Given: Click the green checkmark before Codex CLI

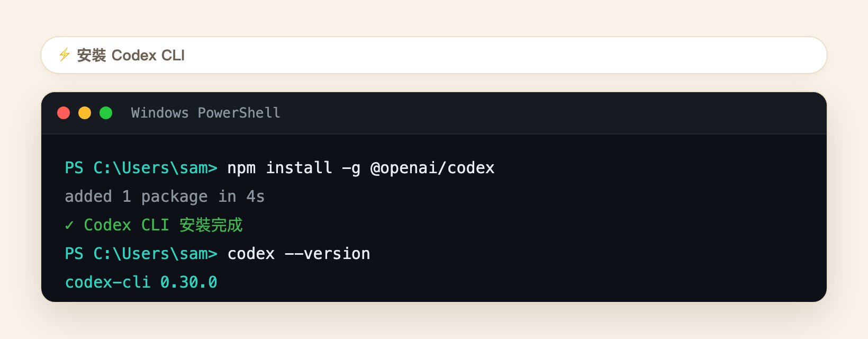Looking at the screenshot, I should click(x=69, y=226).
